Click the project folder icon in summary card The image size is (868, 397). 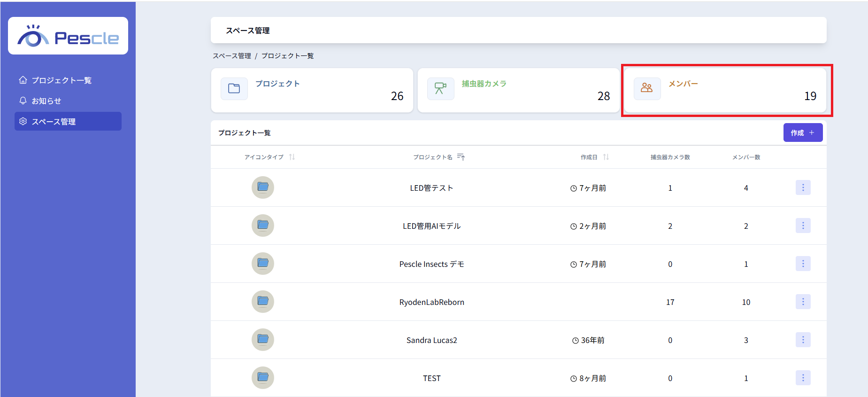coord(234,89)
